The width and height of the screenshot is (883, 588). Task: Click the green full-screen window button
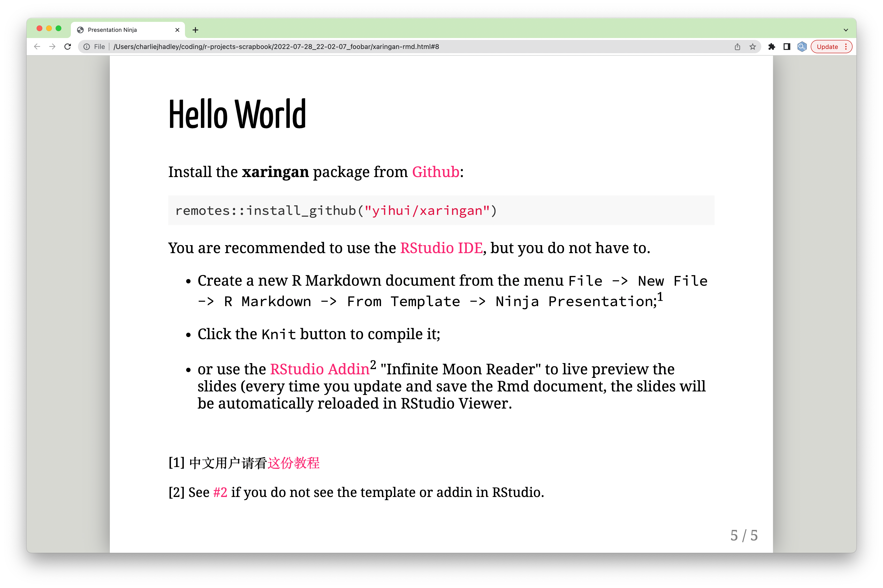pyautogui.click(x=58, y=29)
